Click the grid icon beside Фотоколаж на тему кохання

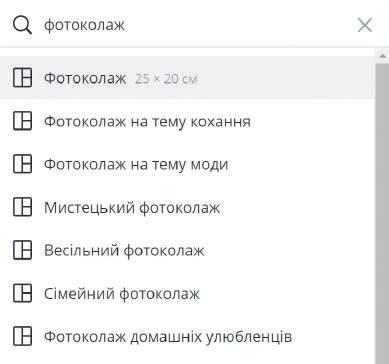point(22,121)
